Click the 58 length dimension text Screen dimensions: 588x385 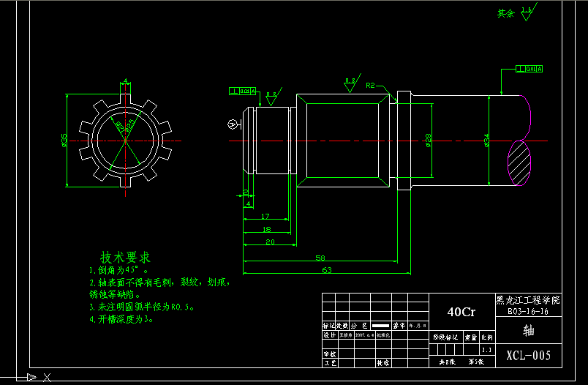(x=320, y=258)
